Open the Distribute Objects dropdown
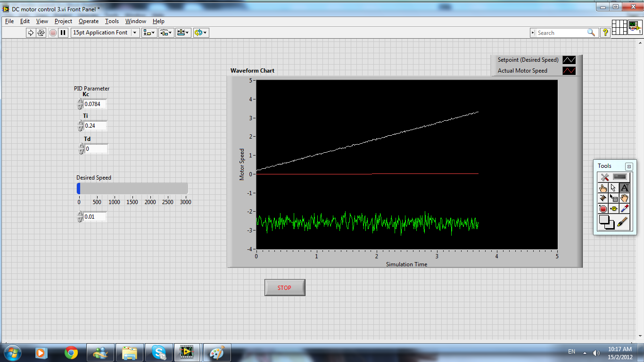 (x=166, y=33)
